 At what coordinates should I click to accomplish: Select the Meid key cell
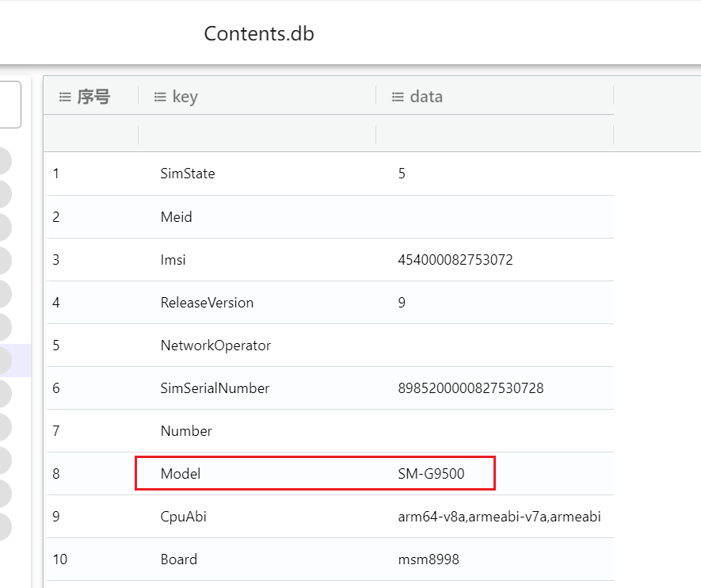click(176, 217)
